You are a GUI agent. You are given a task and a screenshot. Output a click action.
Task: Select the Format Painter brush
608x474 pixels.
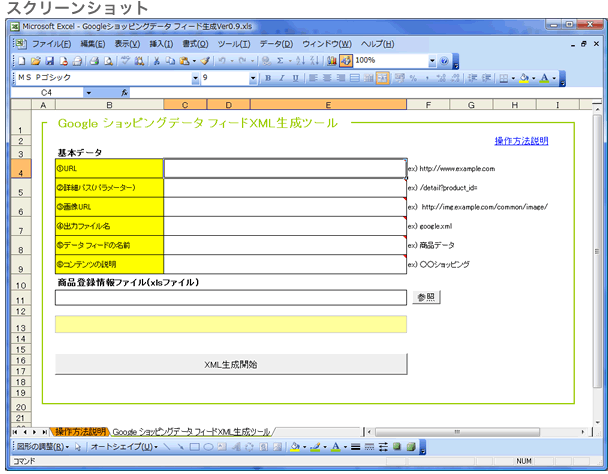(205, 61)
